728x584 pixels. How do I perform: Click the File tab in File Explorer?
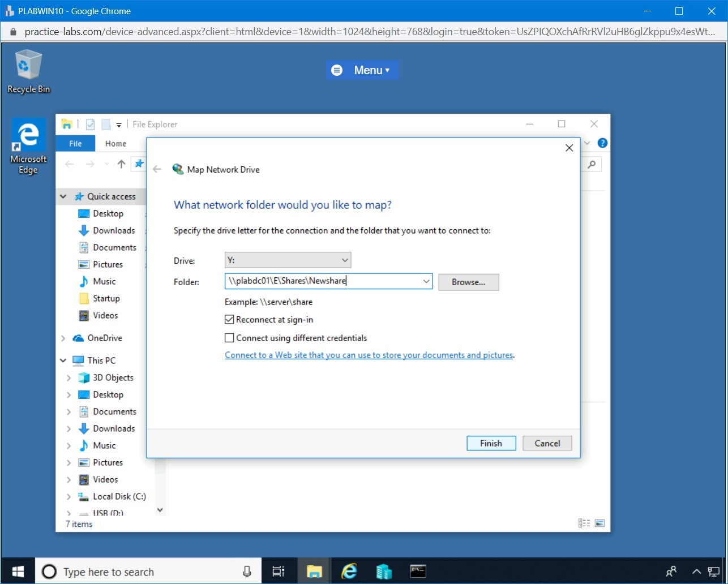tap(75, 144)
